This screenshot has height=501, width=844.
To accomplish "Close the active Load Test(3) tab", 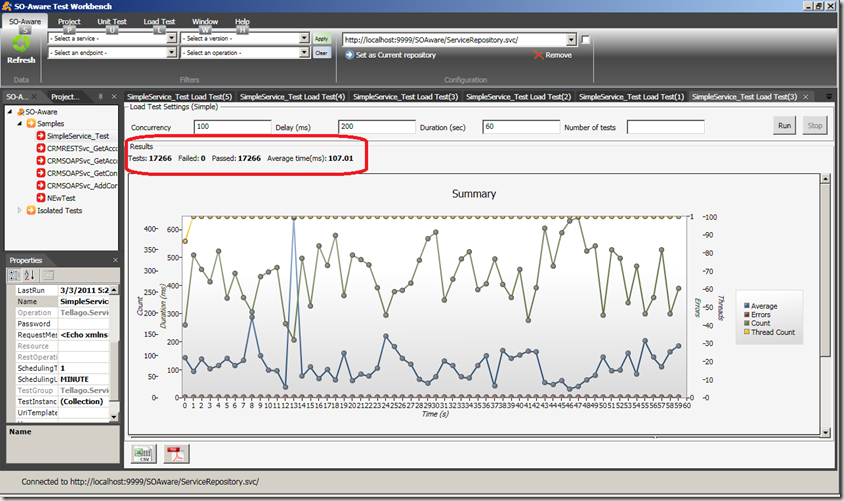I will tap(806, 97).
